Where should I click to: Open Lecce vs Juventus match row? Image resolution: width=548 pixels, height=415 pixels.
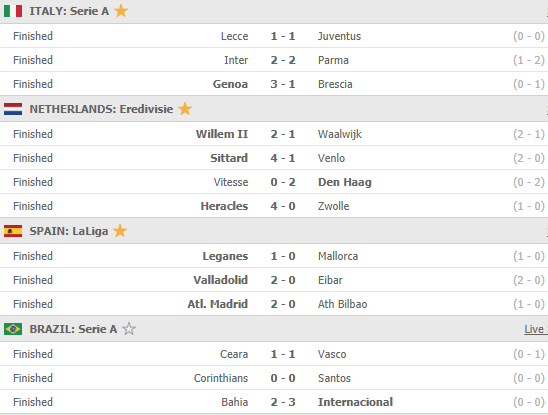pos(274,36)
